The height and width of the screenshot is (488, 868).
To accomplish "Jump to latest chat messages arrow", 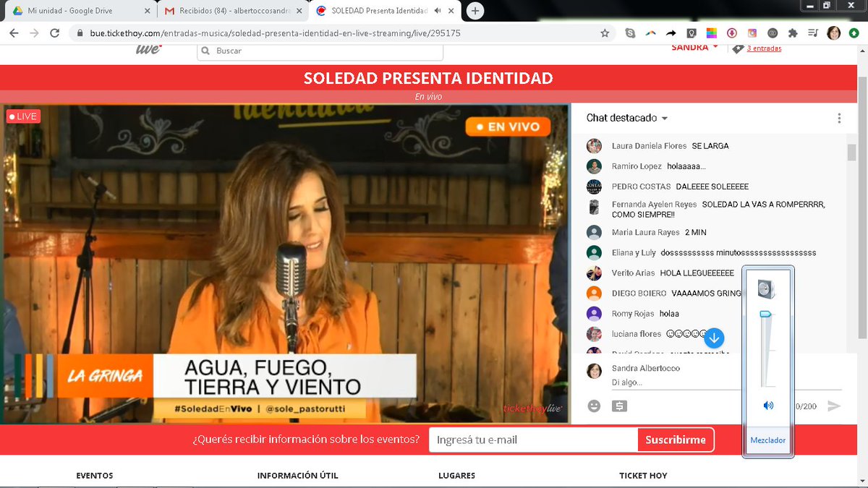I will (x=714, y=338).
